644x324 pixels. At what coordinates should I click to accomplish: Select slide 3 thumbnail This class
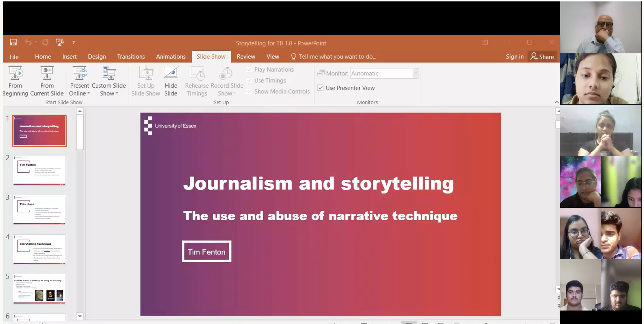tap(39, 210)
